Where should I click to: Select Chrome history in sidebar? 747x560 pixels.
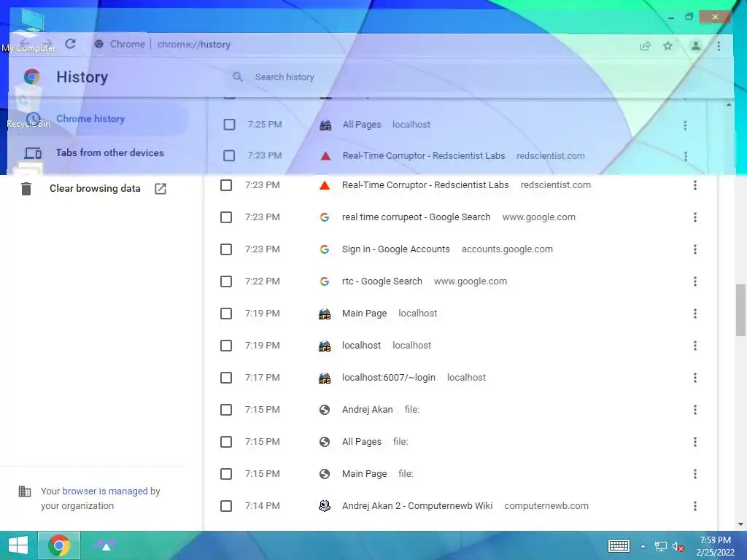[90, 119]
